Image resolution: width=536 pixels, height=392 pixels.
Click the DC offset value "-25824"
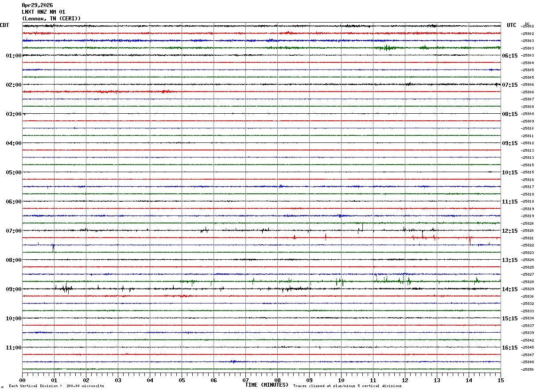click(x=528, y=260)
